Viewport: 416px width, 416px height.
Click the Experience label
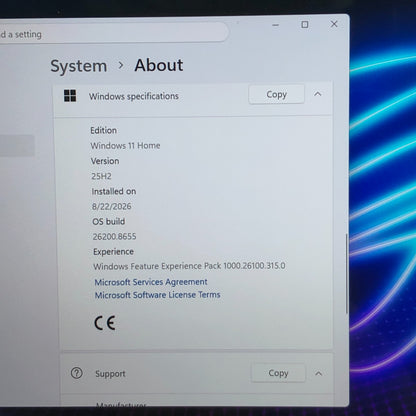(113, 252)
